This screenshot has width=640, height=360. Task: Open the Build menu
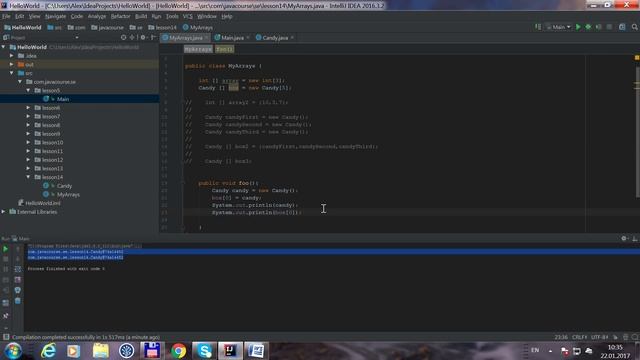tap(141, 16)
